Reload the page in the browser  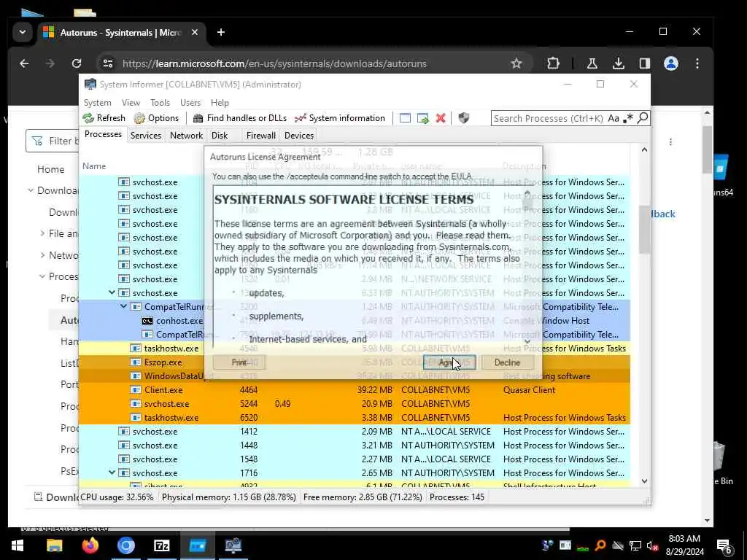click(x=76, y=63)
